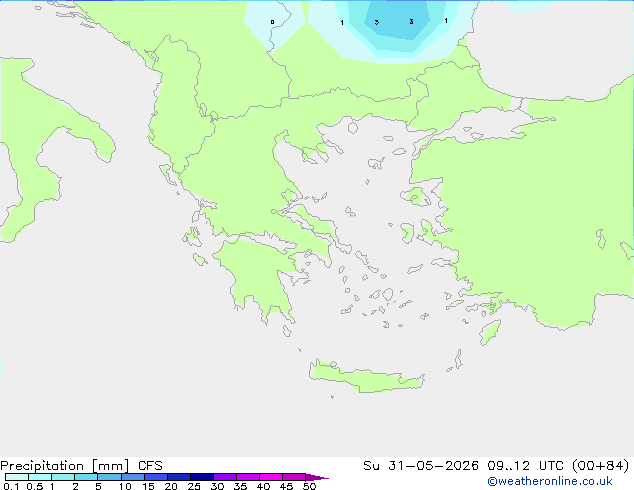Click the '0.5' legend scale label
This screenshot has height=490, width=634.
[34, 486]
